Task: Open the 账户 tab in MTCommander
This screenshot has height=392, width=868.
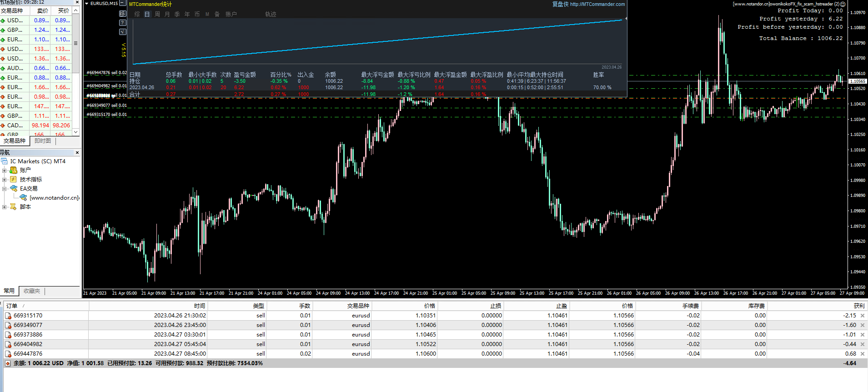Action: tap(231, 14)
